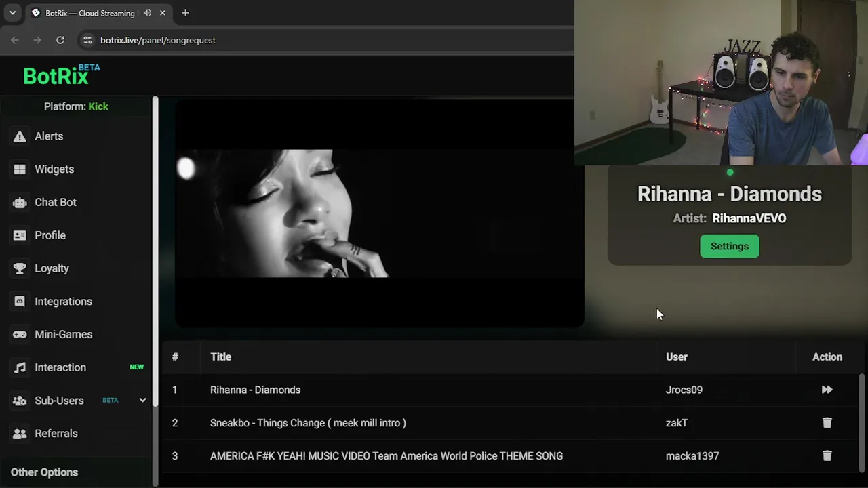This screenshot has width=868, height=488.
Task: Click the Sub-Users group icon
Action: 20,401
